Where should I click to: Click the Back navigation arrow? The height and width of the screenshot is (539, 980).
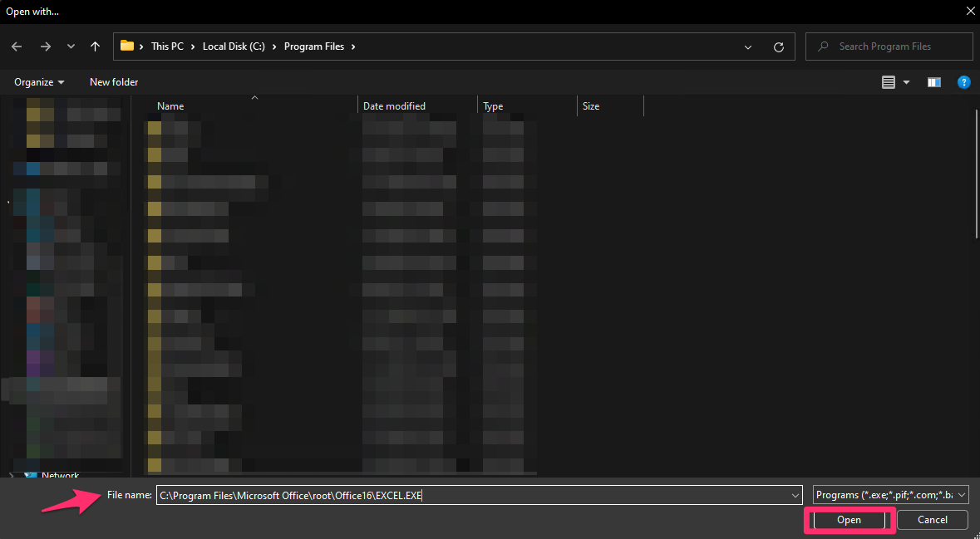[x=17, y=47]
